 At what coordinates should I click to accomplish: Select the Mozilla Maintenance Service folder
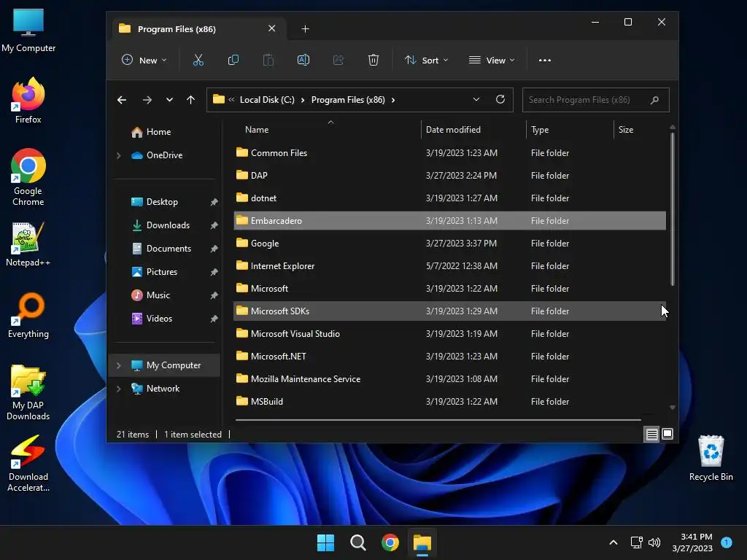[449, 379]
